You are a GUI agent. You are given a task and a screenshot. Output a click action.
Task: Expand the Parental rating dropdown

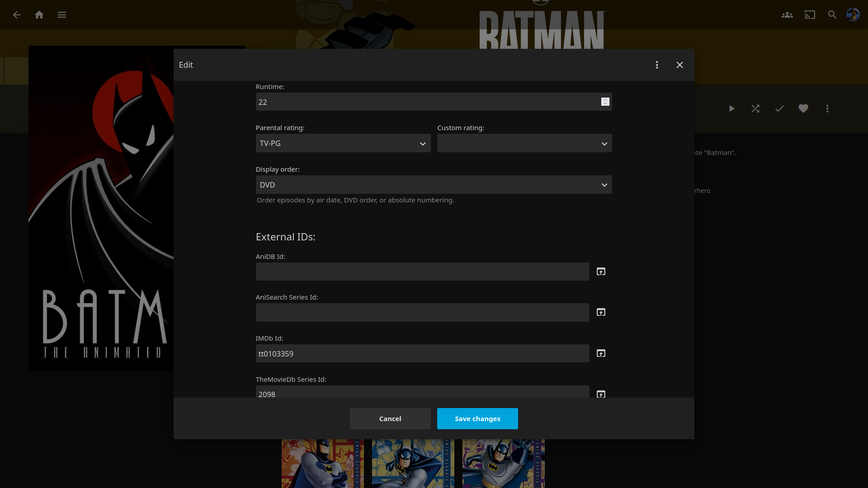[x=343, y=143]
